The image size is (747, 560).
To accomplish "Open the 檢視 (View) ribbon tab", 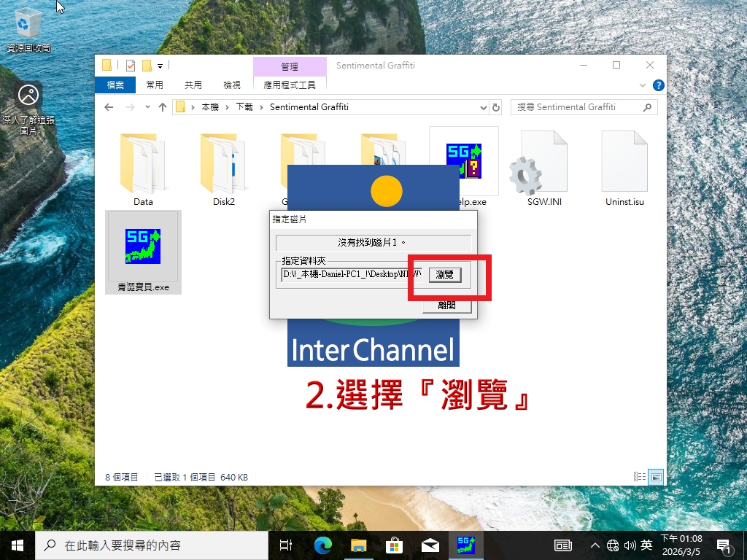I will (232, 85).
